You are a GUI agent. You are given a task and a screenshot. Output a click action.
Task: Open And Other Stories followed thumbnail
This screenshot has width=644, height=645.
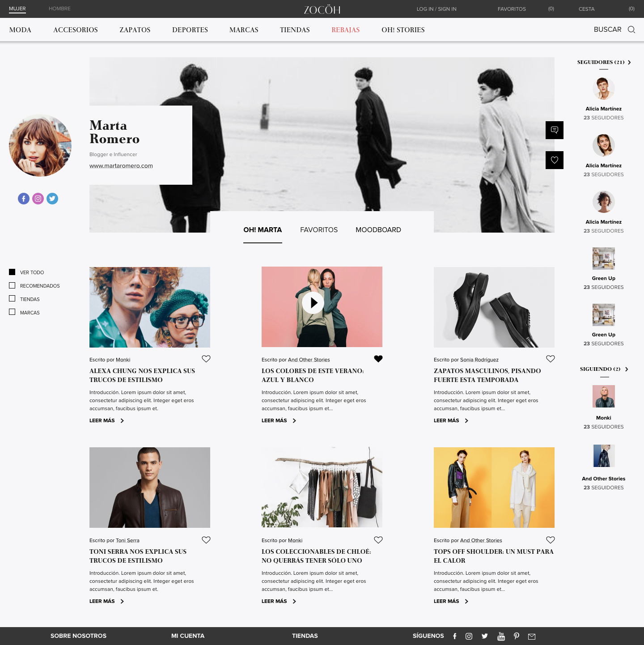tap(604, 456)
